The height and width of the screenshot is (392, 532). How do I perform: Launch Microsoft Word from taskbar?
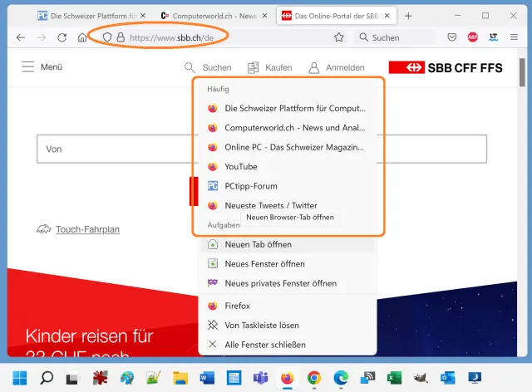[x=207, y=378]
